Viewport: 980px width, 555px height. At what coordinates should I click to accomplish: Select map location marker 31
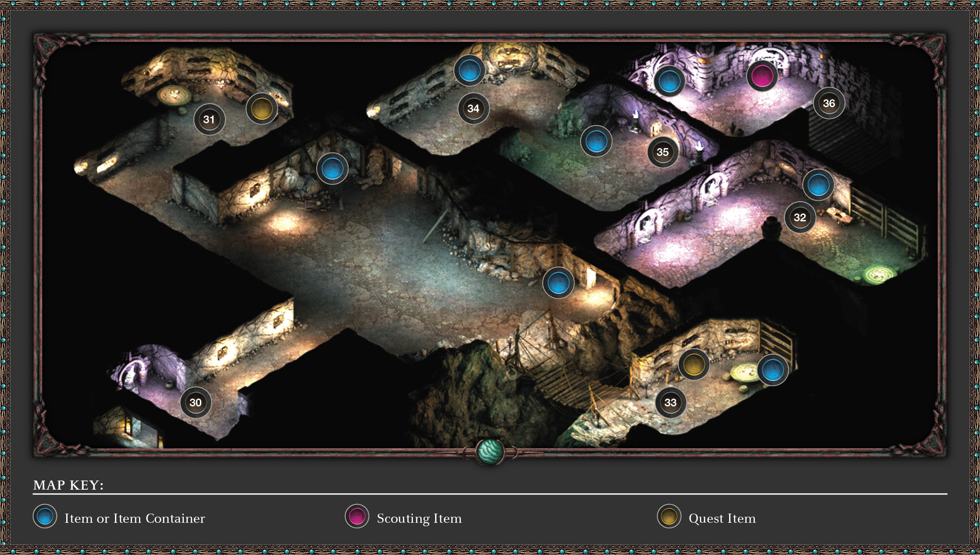pos(209,119)
